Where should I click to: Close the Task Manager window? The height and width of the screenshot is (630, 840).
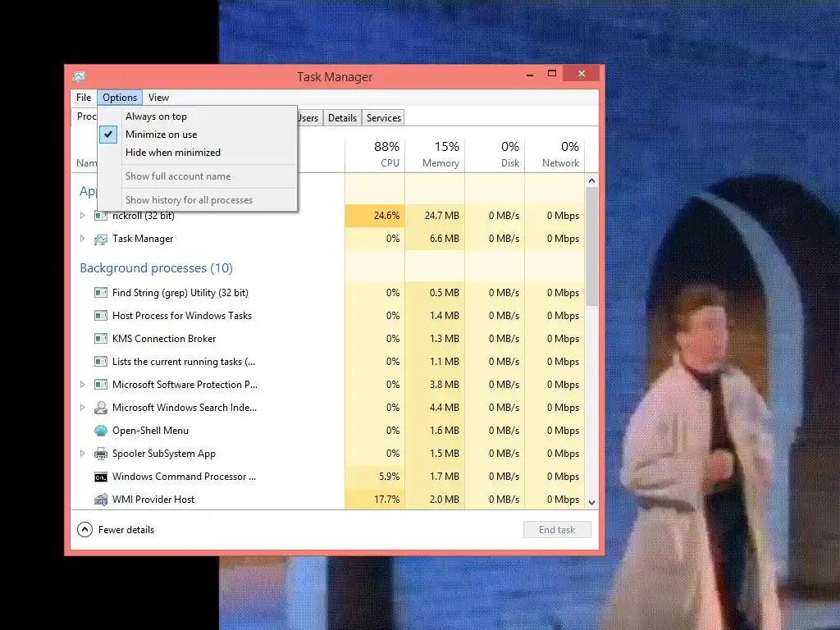tap(582, 73)
